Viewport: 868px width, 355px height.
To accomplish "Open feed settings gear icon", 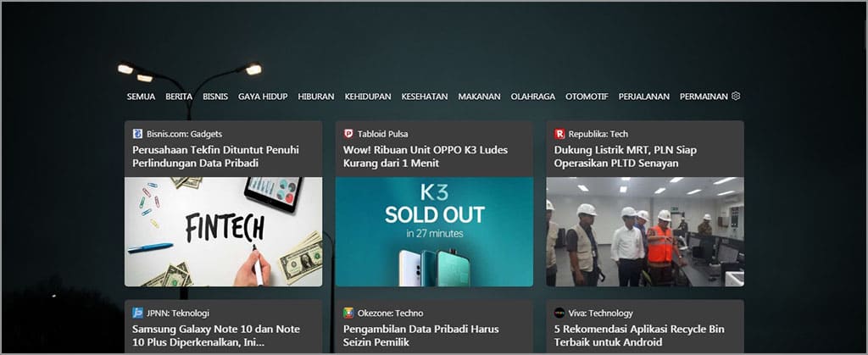I will tap(736, 97).
